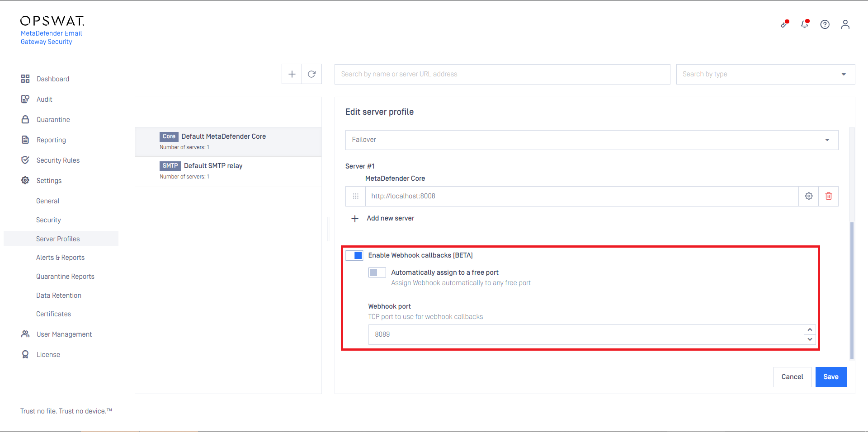
Task: Go to Quarantine Reports submenu
Action: (x=65, y=277)
